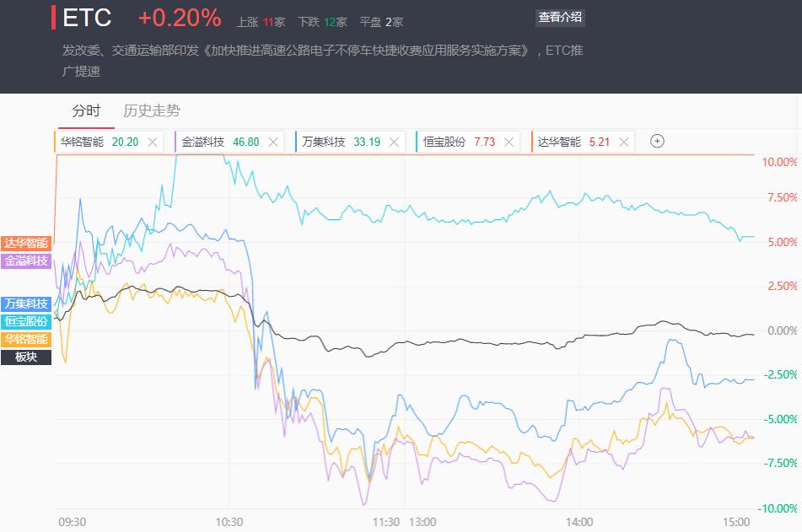The height and width of the screenshot is (532, 802).
Task: Remove 达华智能 stock chip with its X
Action: pyautogui.click(x=623, y=142)
